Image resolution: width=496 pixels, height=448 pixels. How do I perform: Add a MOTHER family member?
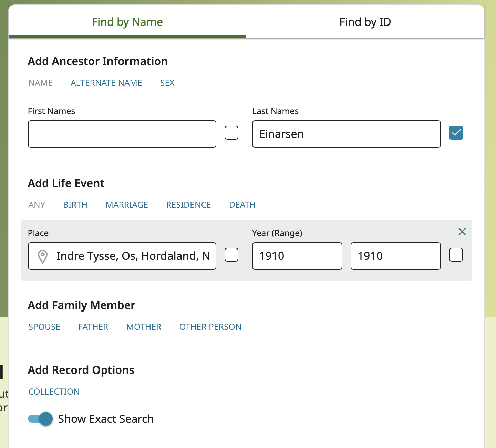(144, 327)
